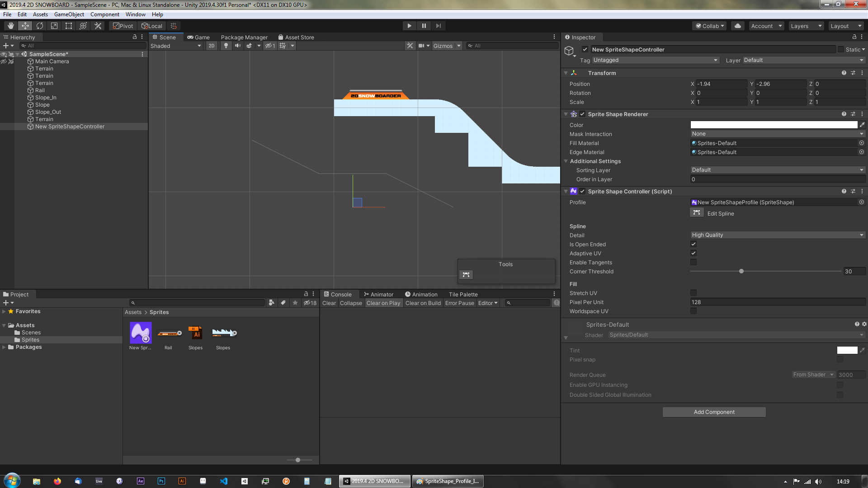Select the Hand tool in toolbar
This screenshot has height=488, width=868.
tap(10, 26)
